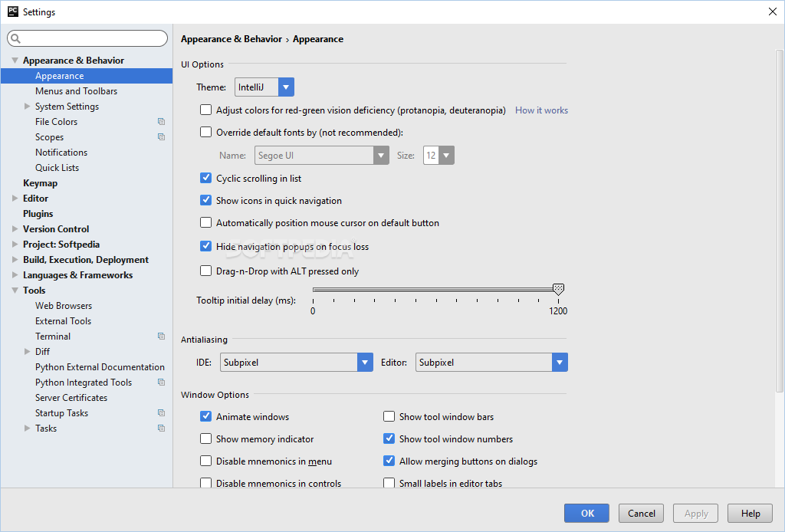This screenshot has width=785, height=532.
Task: Click project-level icon beside File Colors
Action: pos(161,122)
